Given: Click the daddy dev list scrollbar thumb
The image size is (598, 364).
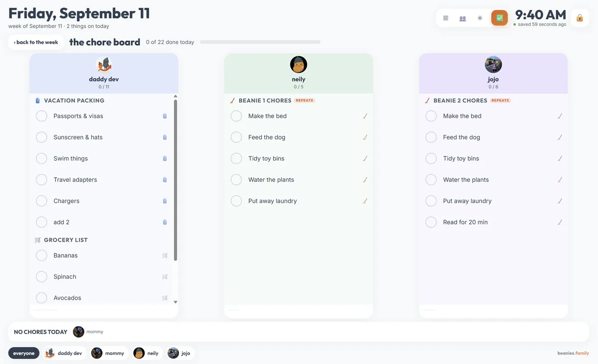Looking at the screenshot, I should (175, 180).
